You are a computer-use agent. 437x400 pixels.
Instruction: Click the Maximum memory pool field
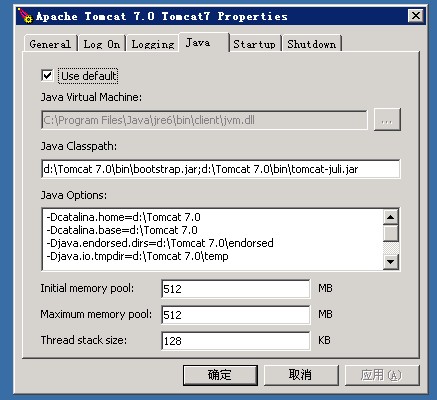tap(236, 315)
